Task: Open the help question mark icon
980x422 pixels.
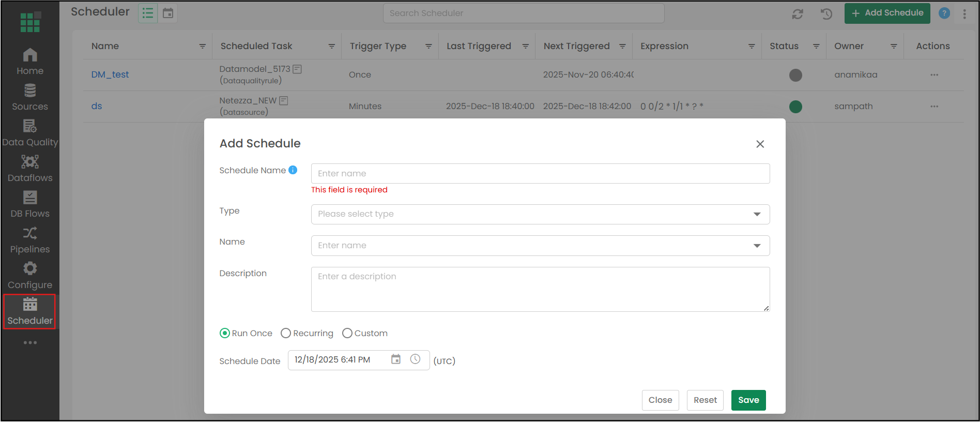Action: point(944,13)
